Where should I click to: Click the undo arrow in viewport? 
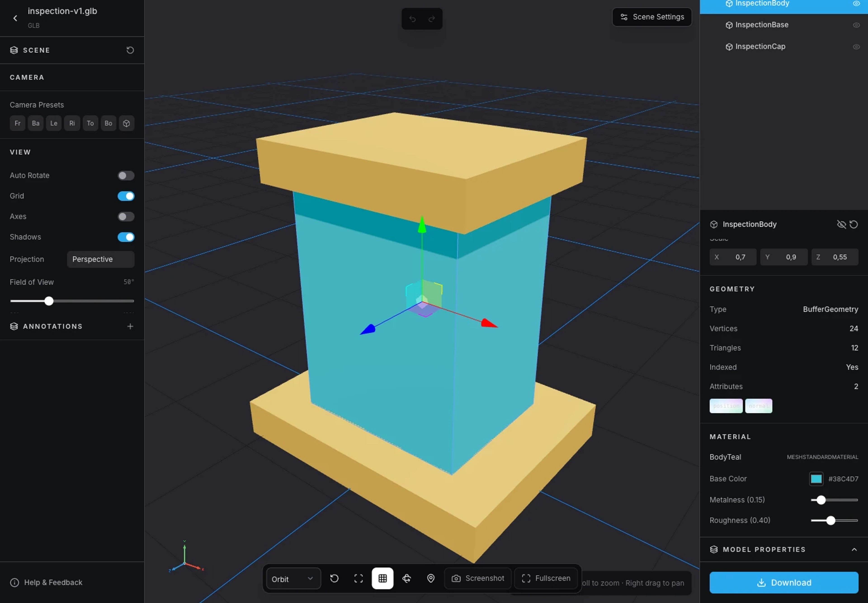412,19
